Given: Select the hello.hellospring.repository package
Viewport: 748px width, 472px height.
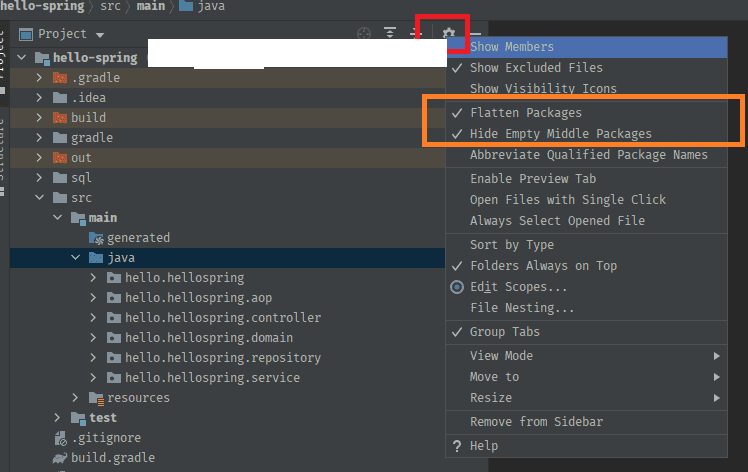Looking at the screenshot, I should click(x=228, y=358).
